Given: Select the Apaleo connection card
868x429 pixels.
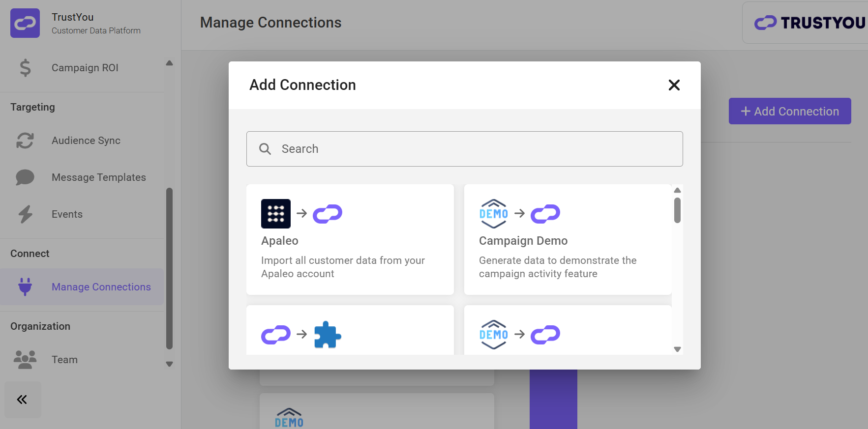Looking at the screenshot, I should click(350, 240).
